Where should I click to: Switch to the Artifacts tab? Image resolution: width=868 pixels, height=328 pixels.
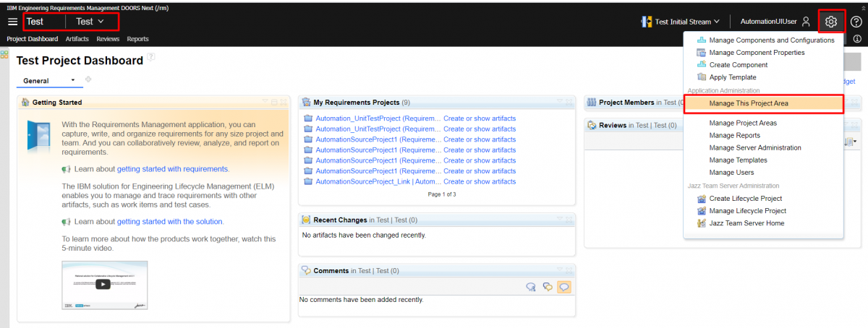(x=77, y=39)
